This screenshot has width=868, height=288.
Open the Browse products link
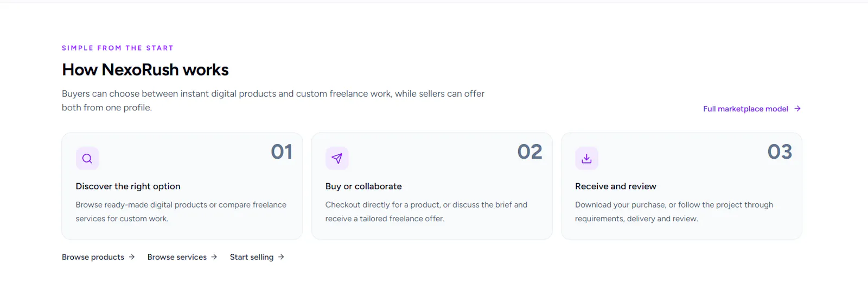pos(98,257)
